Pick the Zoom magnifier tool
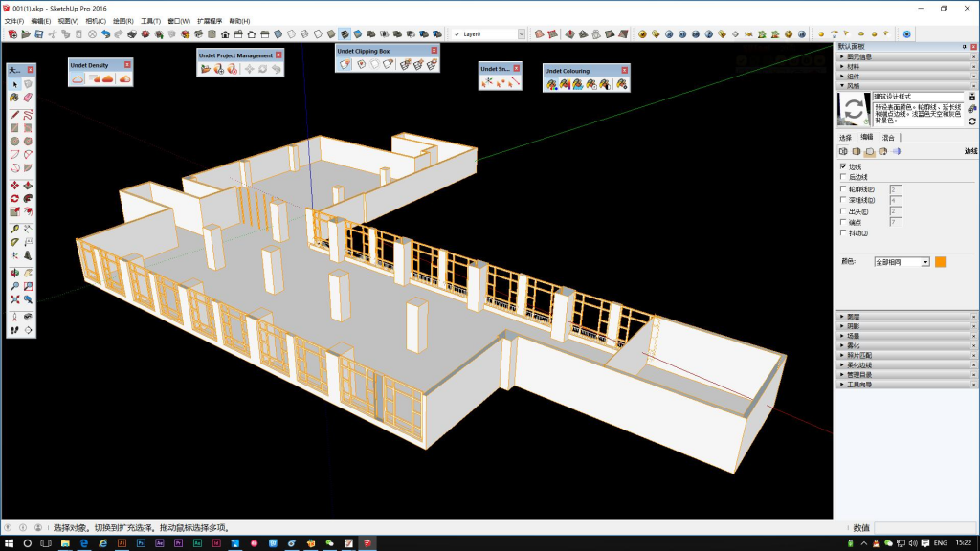 tap(15, 286)
